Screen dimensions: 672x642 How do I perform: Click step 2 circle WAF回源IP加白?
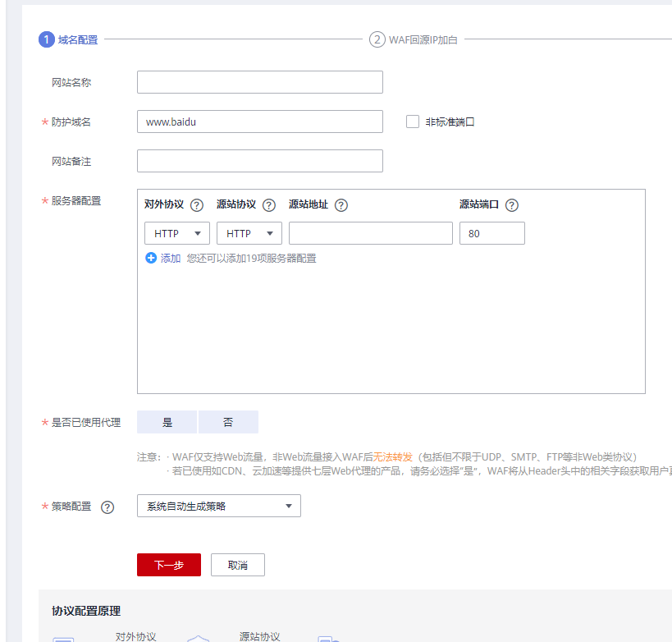(377, 39)
